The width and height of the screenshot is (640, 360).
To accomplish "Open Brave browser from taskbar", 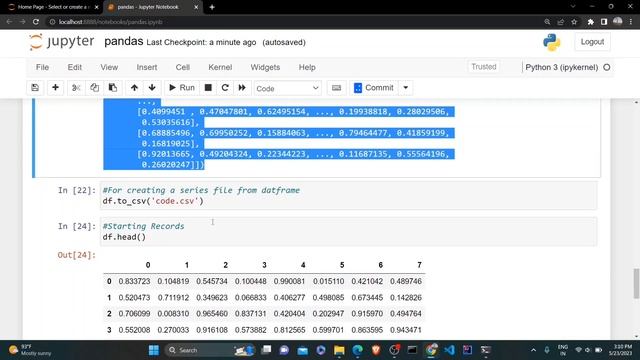I will [376, 350].
